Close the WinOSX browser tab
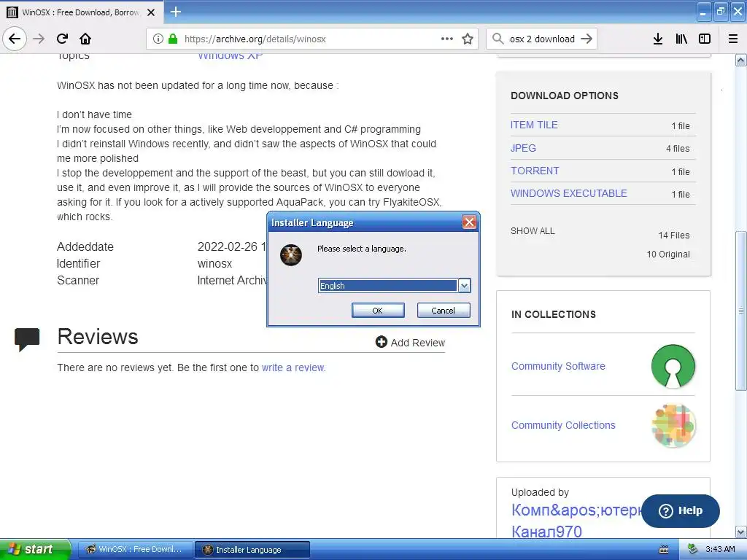Image resolution: width=747 pixels, height=560 pixels. [151, 12]
